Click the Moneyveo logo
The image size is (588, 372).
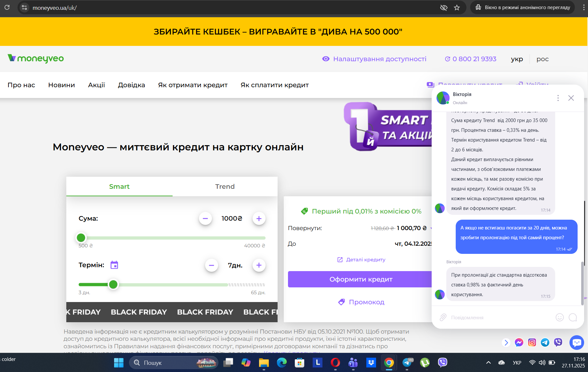click(x=36, y=59)
